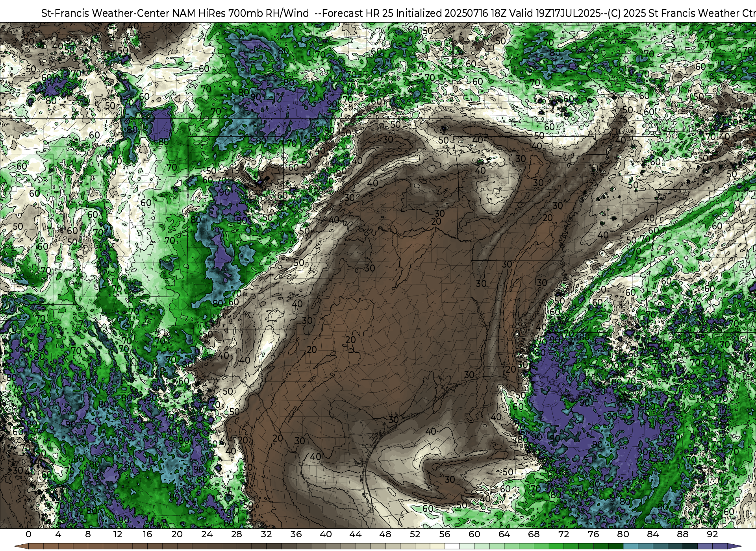The height and width of the screenshot is (551, 756).
Task: Click the '12' colorbar tick label
Action: pyautogui.click(x=118, y=534)
